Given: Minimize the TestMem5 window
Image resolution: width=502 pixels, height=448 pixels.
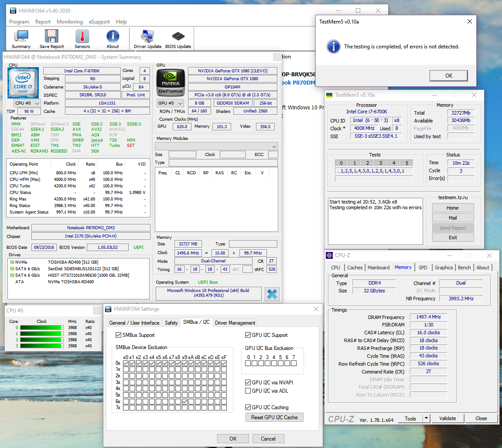Looking at the screenshot, I should [x=434, y=95].
